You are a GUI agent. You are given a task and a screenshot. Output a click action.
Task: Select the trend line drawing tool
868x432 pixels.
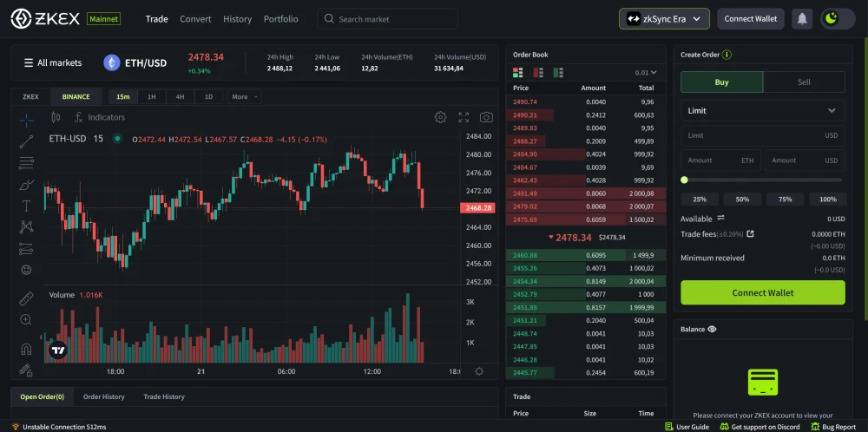(x=26, y=141)
